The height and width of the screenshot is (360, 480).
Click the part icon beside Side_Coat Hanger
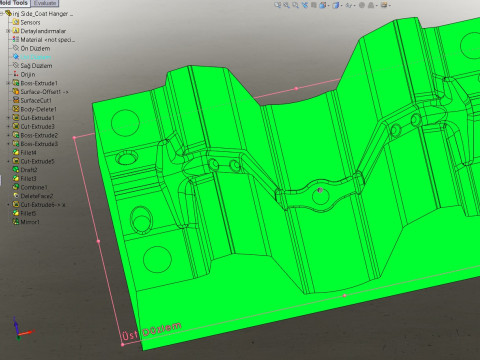click(x=8, y=13)
